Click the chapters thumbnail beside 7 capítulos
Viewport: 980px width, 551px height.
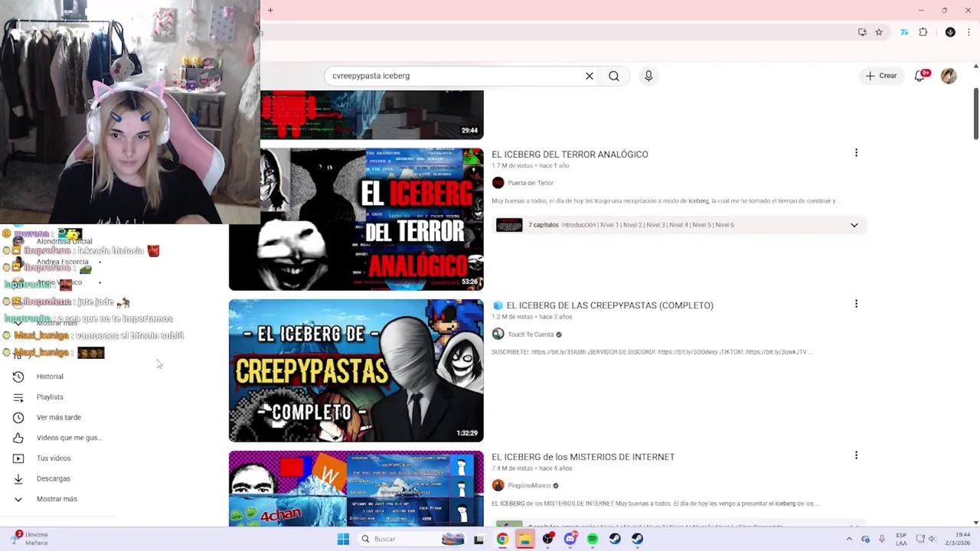pos(509,225)
